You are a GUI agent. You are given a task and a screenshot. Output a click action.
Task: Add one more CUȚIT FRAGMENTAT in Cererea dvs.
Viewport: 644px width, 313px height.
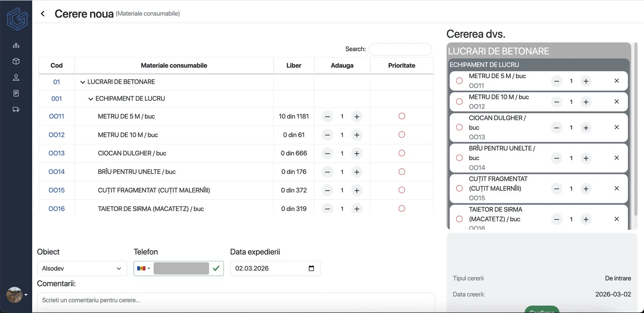(x=586, y=188)
